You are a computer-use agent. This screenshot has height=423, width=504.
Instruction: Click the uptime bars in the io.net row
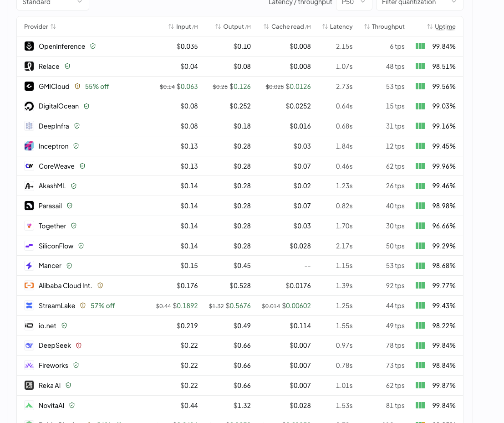tap(420, 326)
